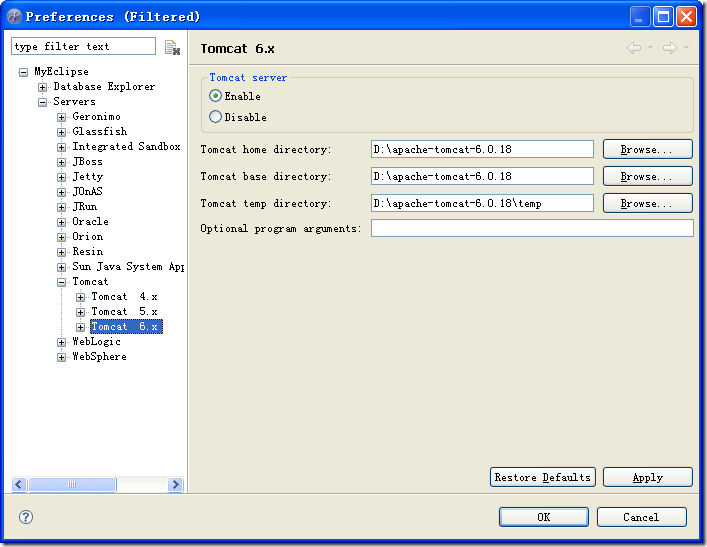This screenshot has width=707, height=547.
Task: Open back history dropdown arrow
Action: click(650, 47)
